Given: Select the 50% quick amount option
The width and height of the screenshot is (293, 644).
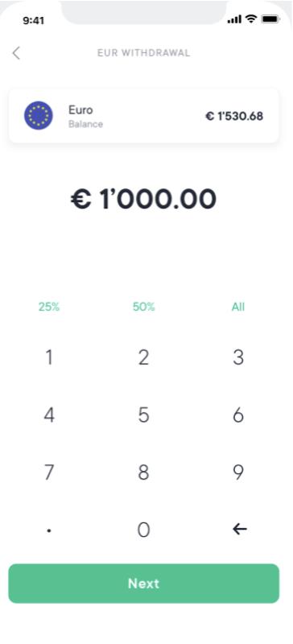Looking at the screenshot, I should tap(143, 307).
